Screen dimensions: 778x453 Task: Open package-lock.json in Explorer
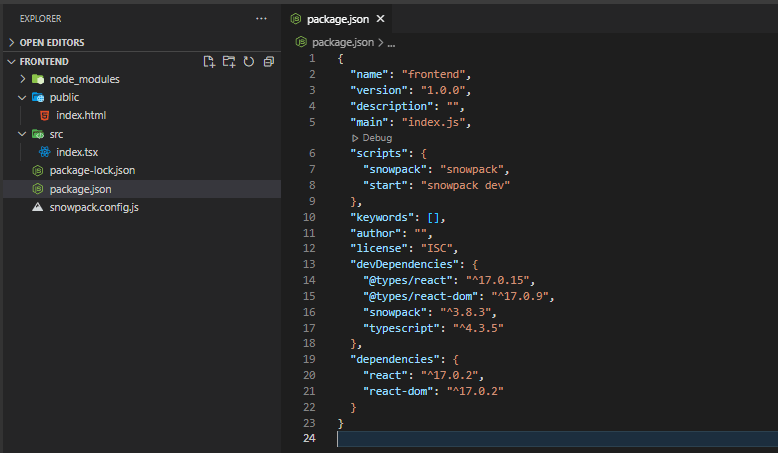92,171
